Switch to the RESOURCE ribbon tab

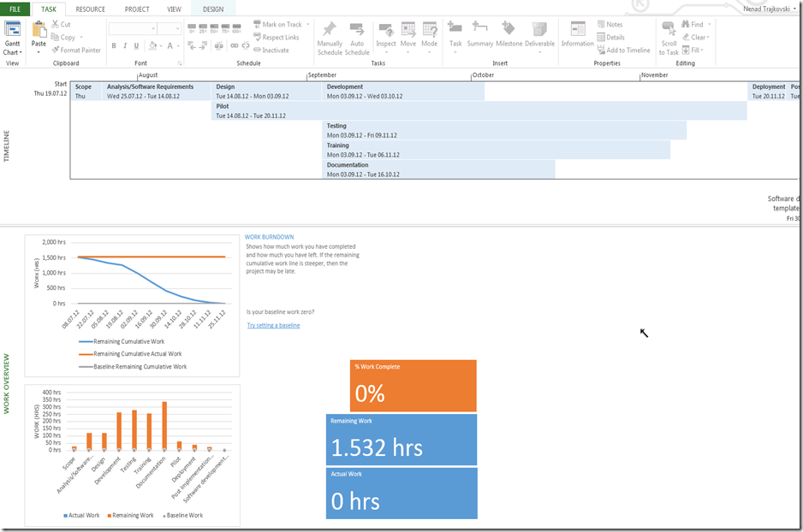(90, 9)
